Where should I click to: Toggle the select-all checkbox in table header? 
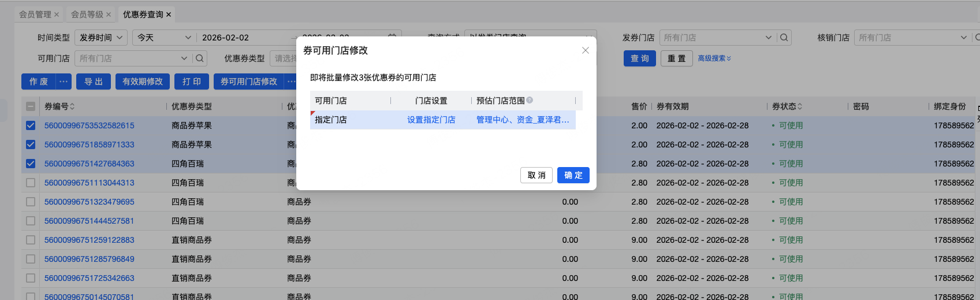31,106
